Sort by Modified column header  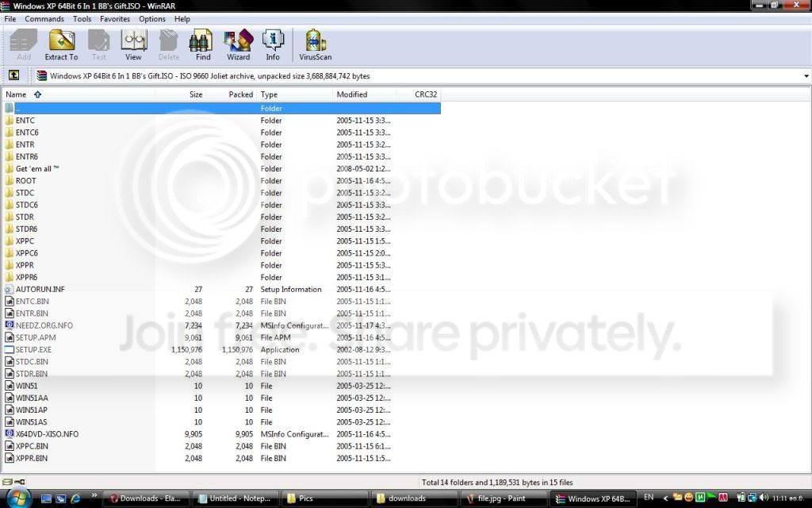click(x=364, y=94)
